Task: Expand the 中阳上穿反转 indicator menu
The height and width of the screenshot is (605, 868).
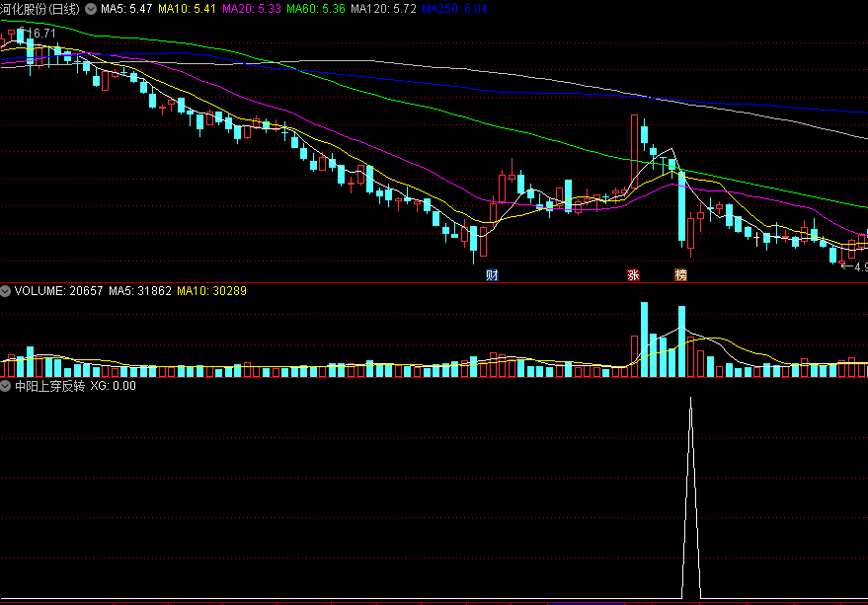Action: [6, 386]
